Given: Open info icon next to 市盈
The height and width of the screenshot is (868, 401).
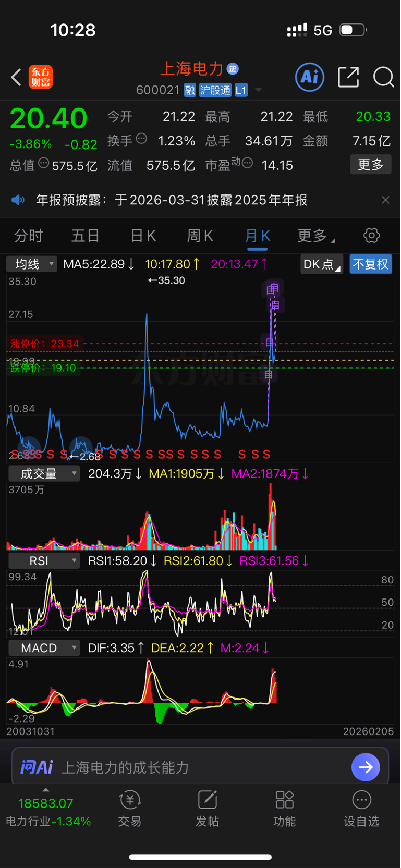Looking at the screenshot, I should coord(247,163).
